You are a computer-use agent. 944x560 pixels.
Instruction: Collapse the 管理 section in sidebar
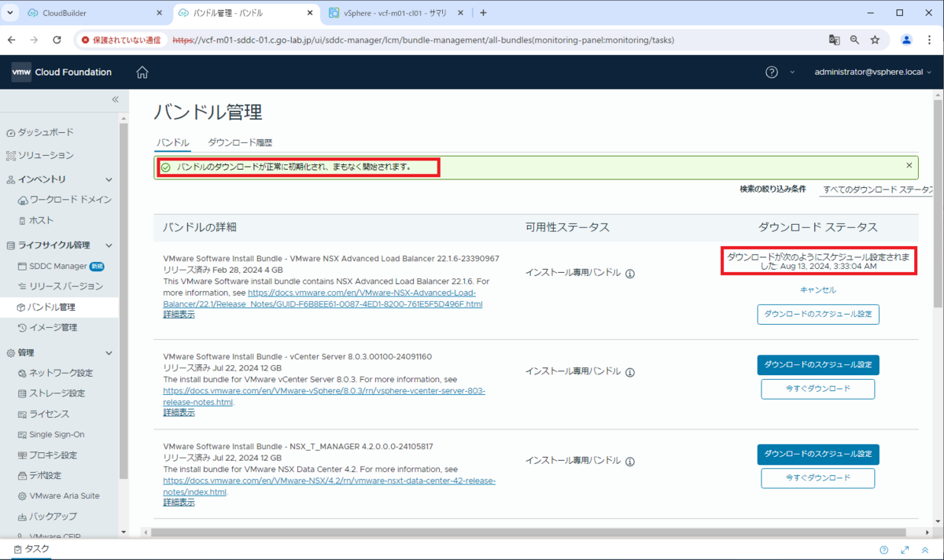109,352
